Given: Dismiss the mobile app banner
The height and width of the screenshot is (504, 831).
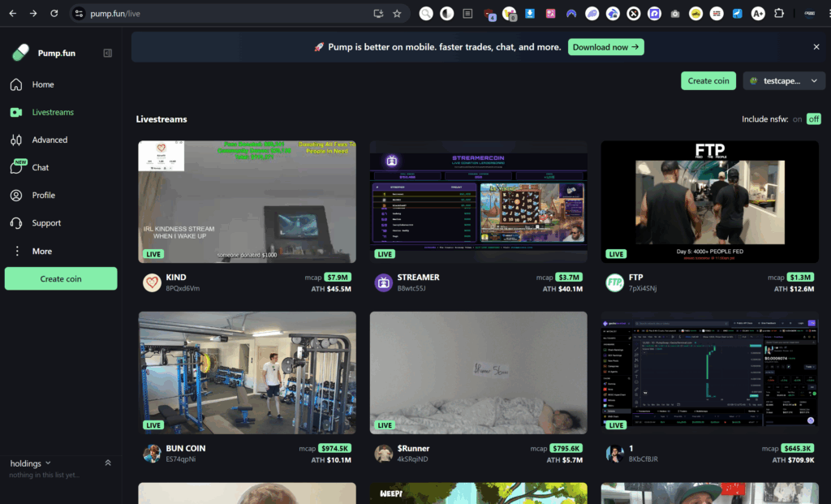Looking at the screenshot, I should [x=816, y=47].
